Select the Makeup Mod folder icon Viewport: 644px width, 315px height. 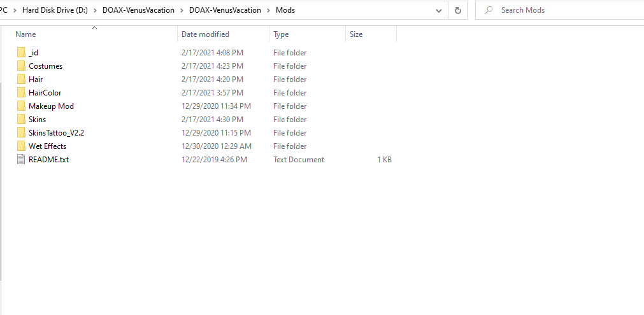(22, 106)
